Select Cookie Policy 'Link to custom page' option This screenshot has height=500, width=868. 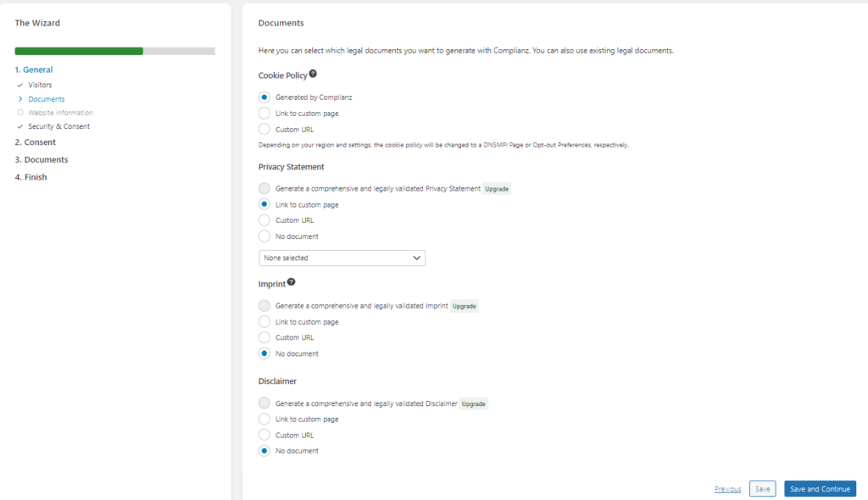pyautogui.click(x=264, y=114)
